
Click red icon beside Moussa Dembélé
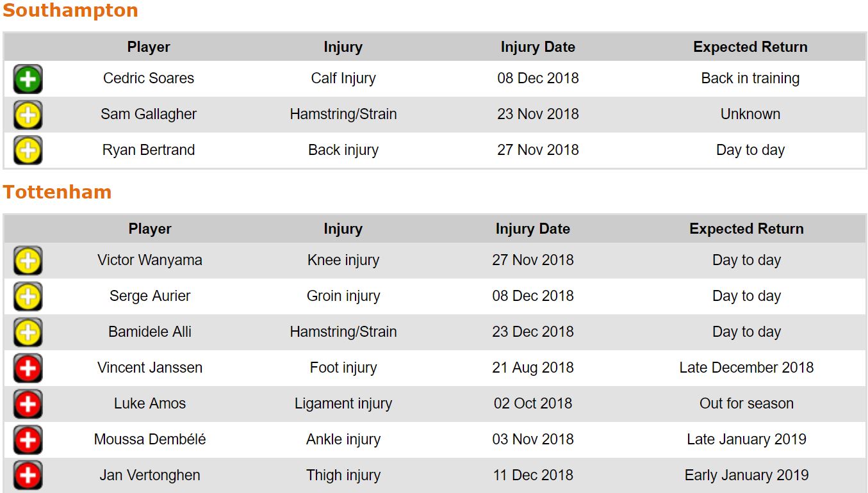click(x=28, y=440)
